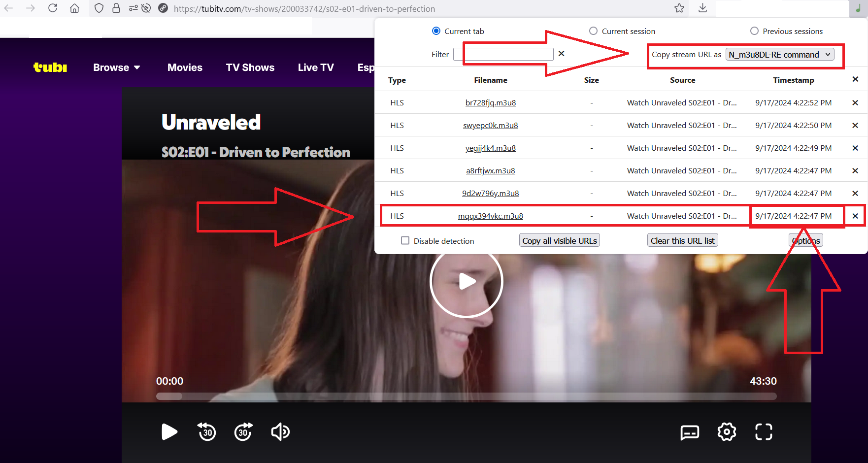Delete the yegjj4k4.m3u8 row

pyautogui.click(x=855, y=148)
